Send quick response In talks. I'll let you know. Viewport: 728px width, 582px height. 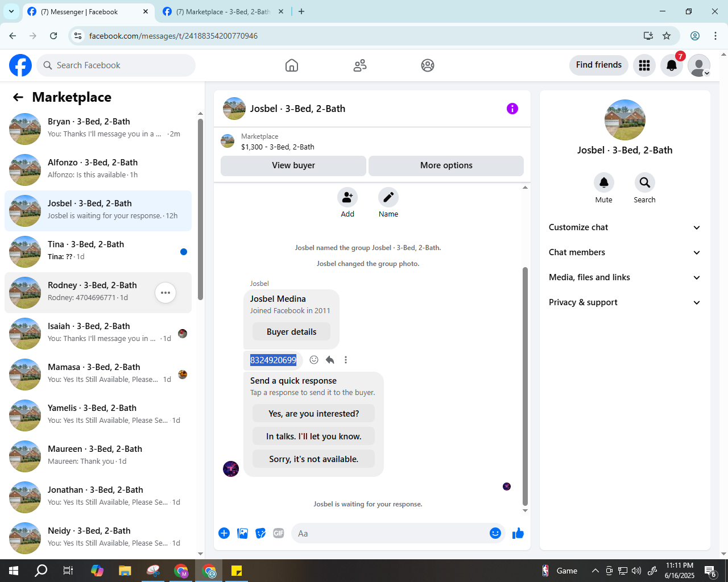(314, 436)
